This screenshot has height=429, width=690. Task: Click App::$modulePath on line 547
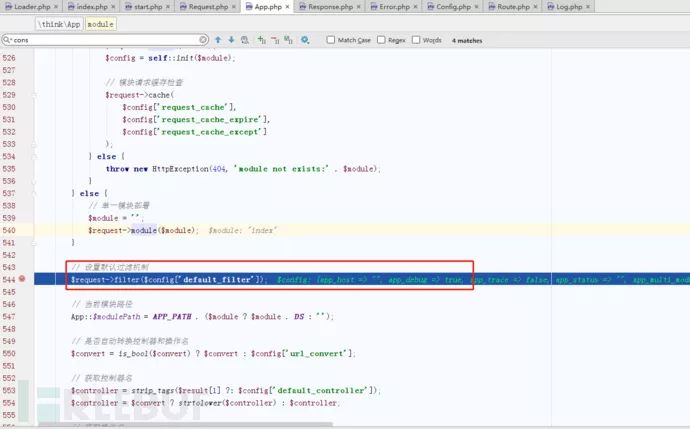click(x=106, y=316)
